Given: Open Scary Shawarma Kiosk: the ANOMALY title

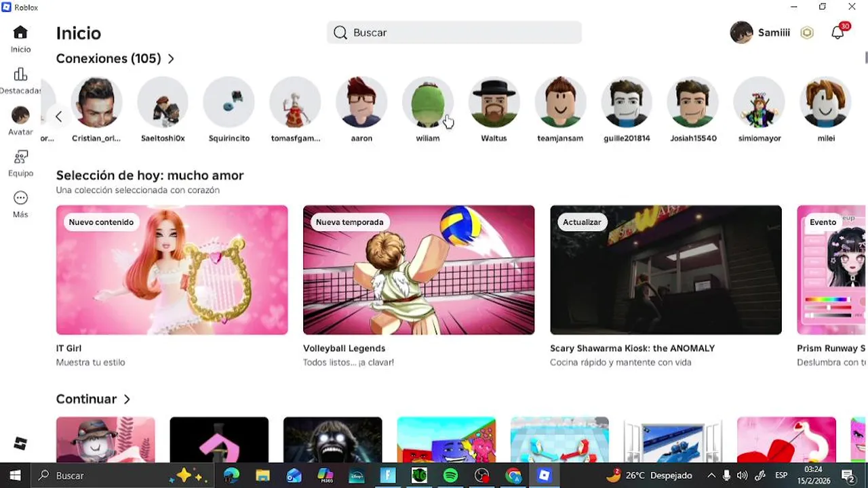Looking at the screenshot, I should pos(633,348).
